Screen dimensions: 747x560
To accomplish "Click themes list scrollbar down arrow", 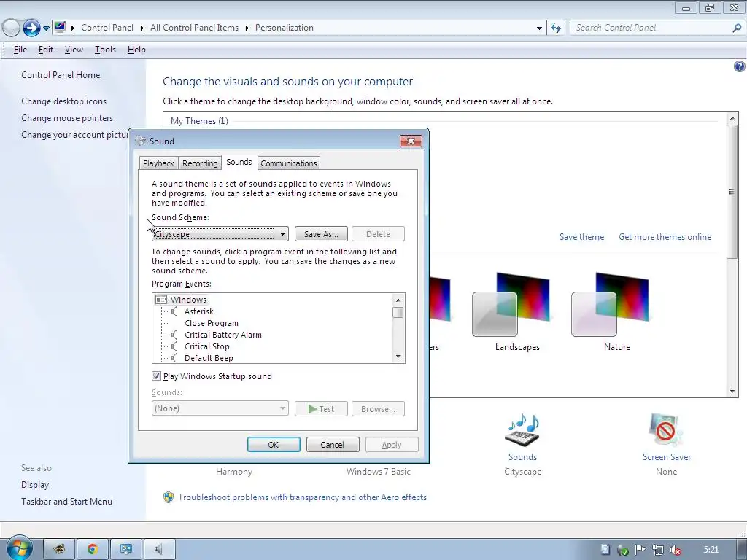I will click(x=732, y=392).
